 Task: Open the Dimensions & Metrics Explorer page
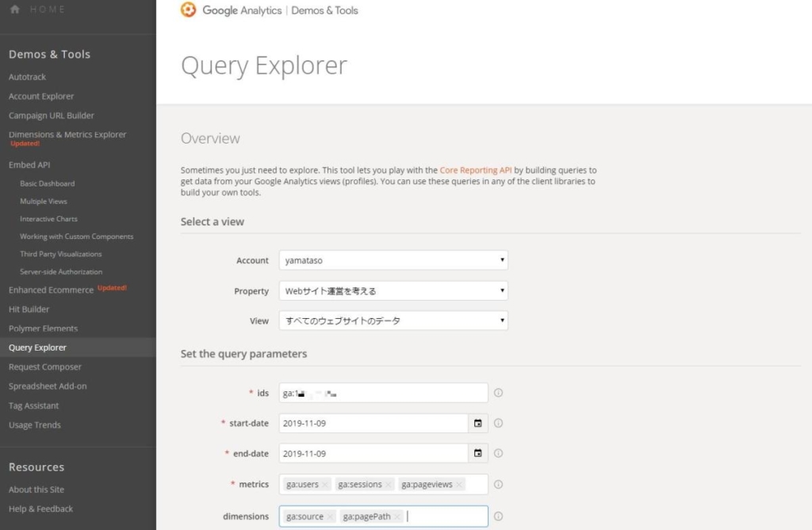pyautogui.click(x=68, y=134)
